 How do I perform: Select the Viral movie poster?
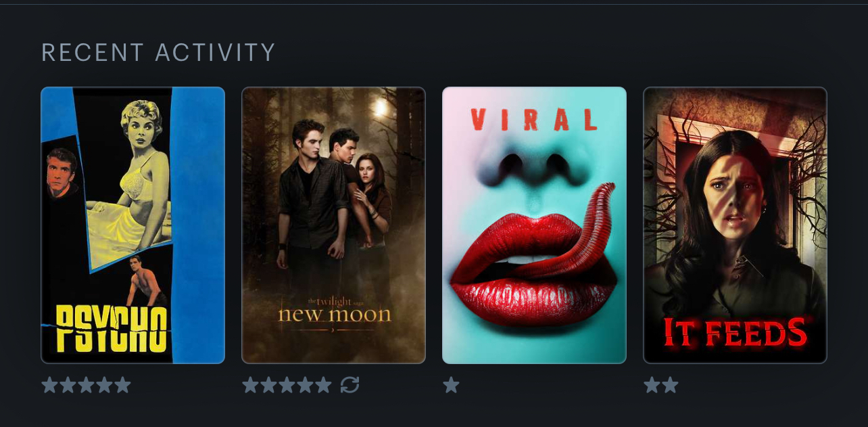[534, 225]
